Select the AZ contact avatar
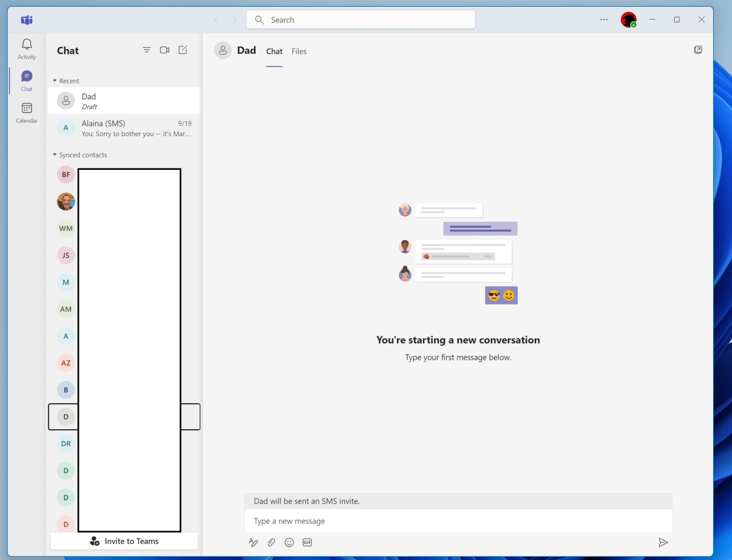 [x=66, y=363]
